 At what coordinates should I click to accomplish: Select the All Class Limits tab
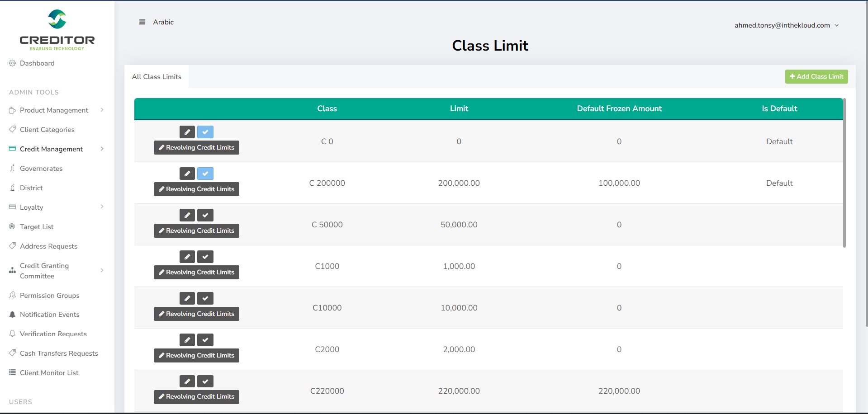[157, 77]
